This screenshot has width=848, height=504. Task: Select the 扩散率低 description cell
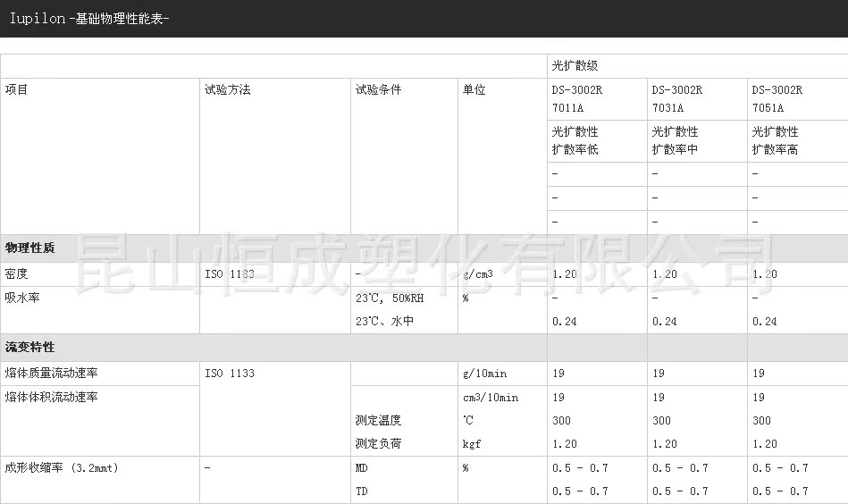click(575, 149)
